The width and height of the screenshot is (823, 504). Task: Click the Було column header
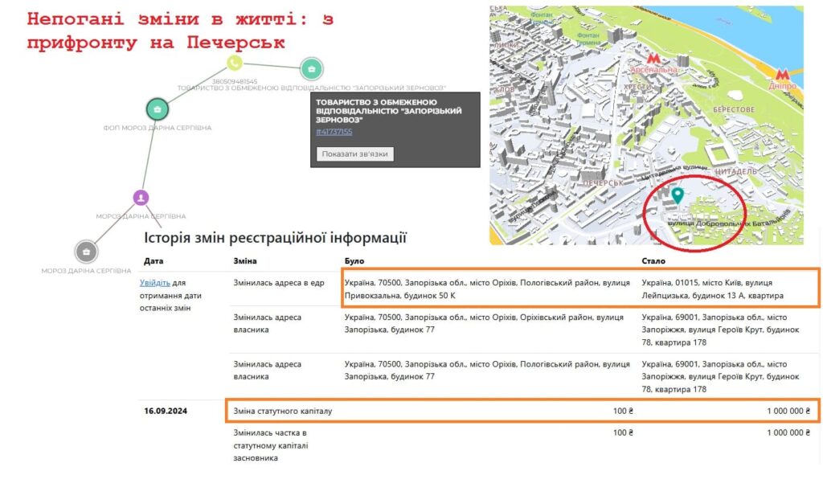tap(354, 261)
